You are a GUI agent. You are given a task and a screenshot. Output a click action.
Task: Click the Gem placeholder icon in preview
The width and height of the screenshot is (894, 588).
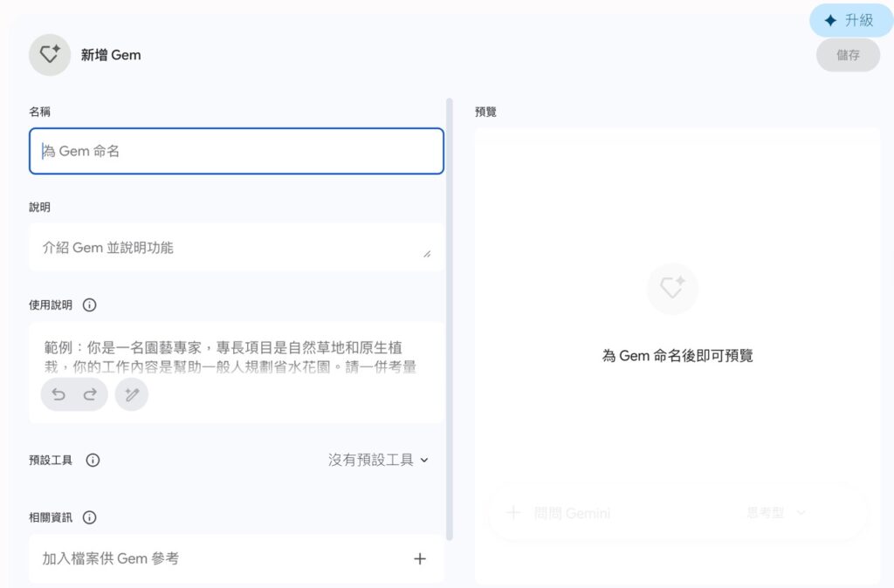(x=672, y=288)
